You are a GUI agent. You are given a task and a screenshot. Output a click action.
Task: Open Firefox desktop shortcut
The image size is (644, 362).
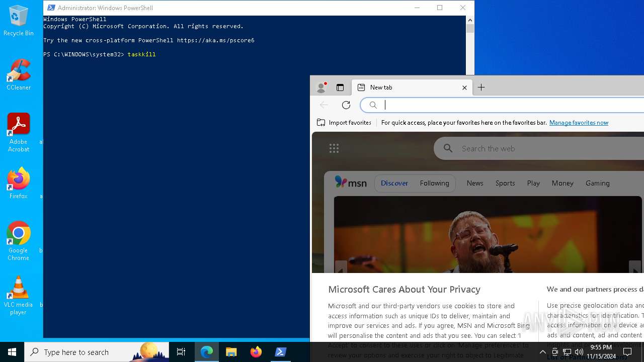click(19, 184)
